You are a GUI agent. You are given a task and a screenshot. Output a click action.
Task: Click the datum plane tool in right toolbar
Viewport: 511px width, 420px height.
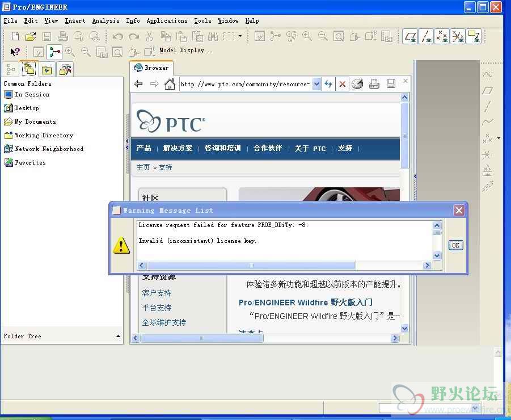click(x=487, y=90)
